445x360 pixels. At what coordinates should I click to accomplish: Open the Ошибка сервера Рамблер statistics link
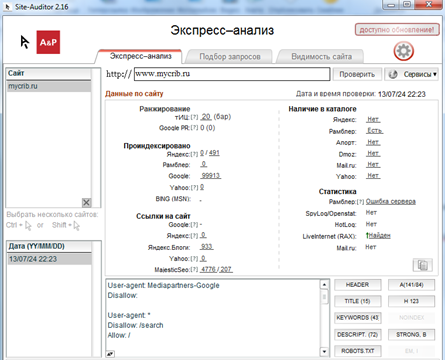point(391,201)
